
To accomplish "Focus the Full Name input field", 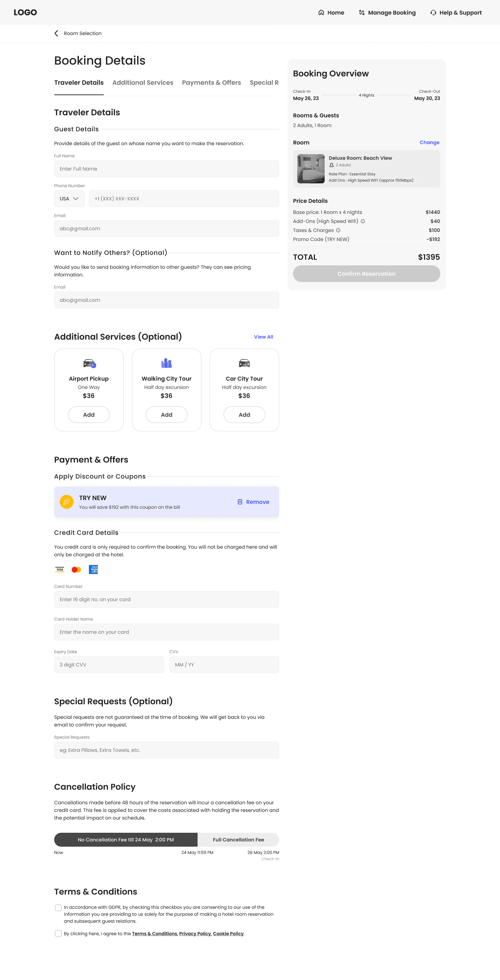I will [x=166, y=169].
